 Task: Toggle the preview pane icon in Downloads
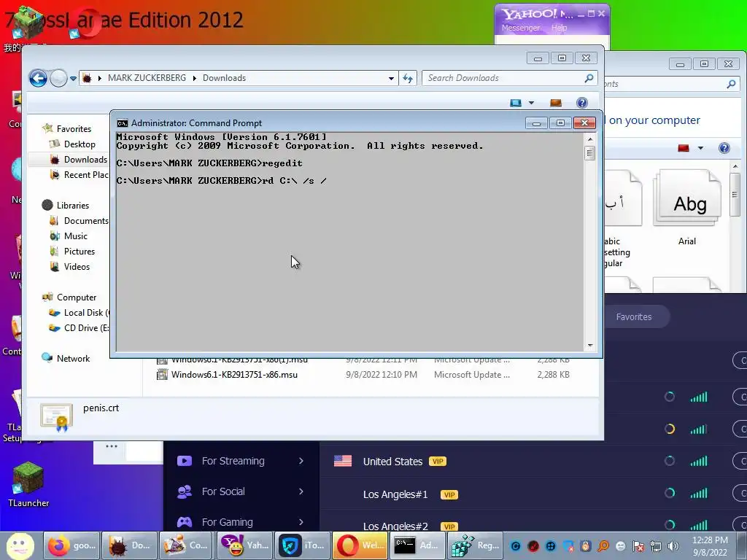point(555,103)
